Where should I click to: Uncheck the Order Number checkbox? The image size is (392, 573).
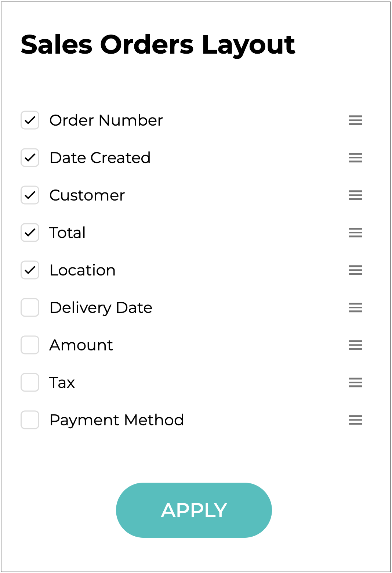(x=30, y=120)
